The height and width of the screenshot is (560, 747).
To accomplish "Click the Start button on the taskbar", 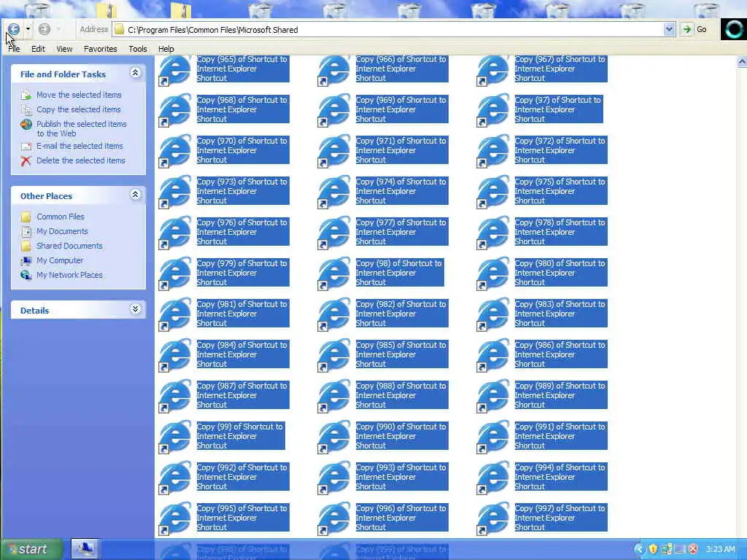I will pyautogui.click(x=31, y=549).
